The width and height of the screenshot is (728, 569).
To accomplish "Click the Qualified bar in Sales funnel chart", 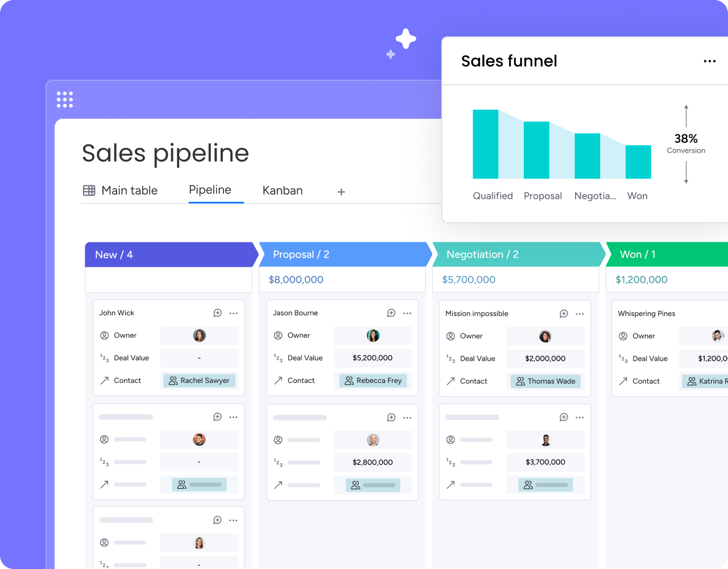I will pyautogui.click(x=486, y=144).
